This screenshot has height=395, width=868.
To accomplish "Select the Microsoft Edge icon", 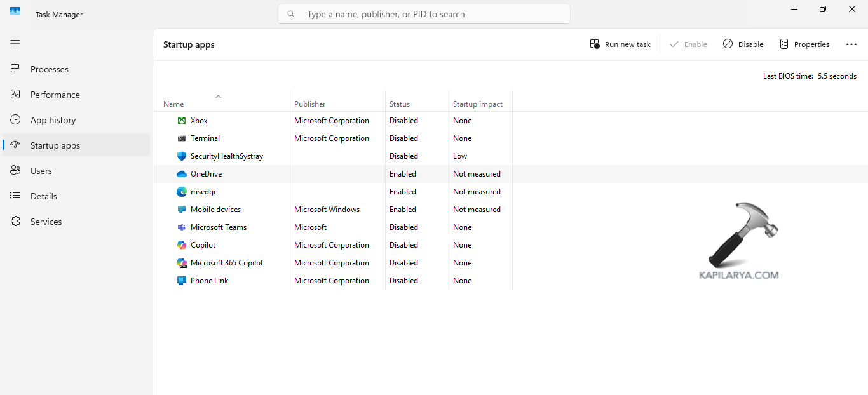I will coord(181,191).
